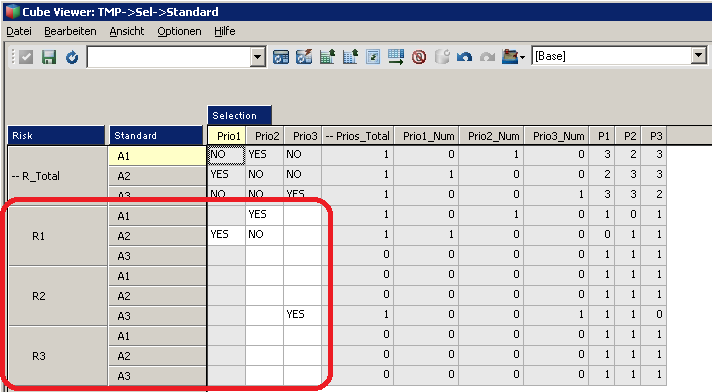
Task: Select A2 row header under R1
Action: (x=157, y=236)
